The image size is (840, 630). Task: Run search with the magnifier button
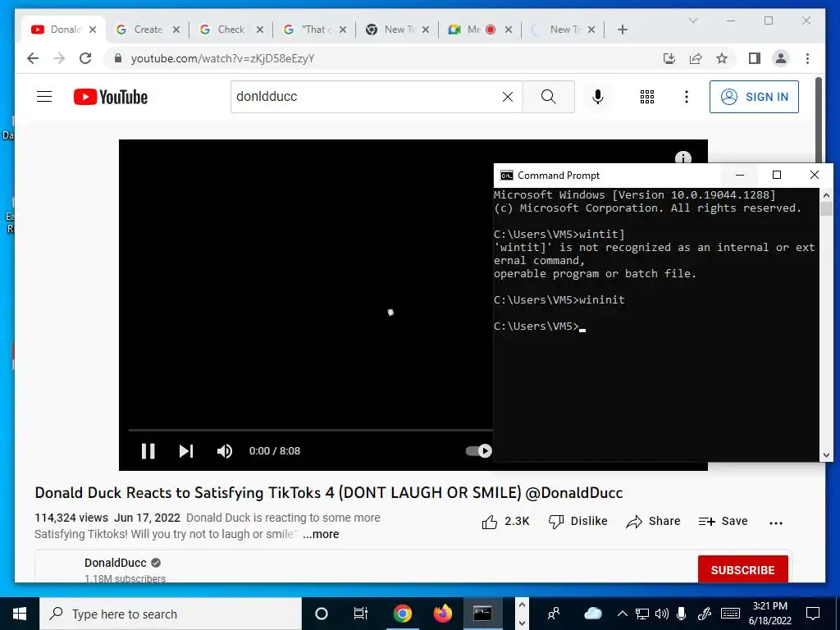click(548, 97)
